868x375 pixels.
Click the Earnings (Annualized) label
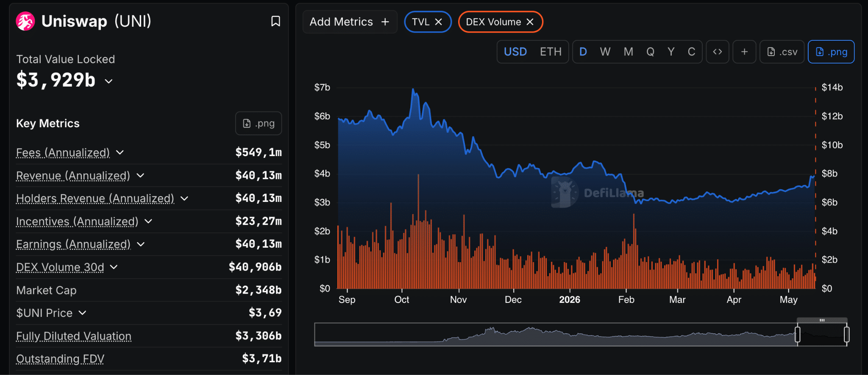[73, 244]
